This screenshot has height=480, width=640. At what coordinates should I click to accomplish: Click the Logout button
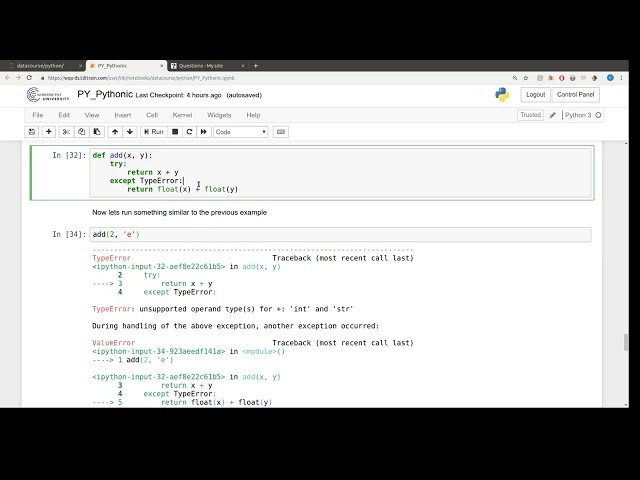pos(536,95)
